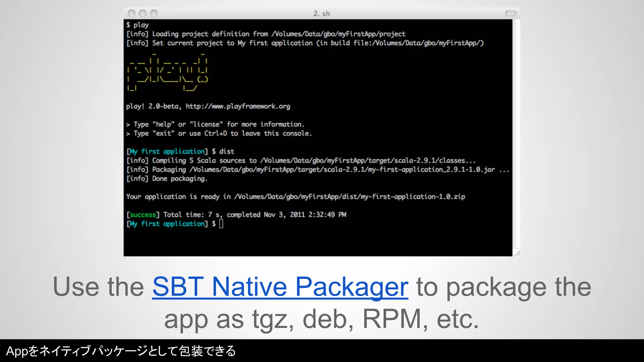Click 'app as tgz, deb, RPM, etc.' text
This screenshot has width=644, height=362.
pyautogui.click(x=321, y=319)
